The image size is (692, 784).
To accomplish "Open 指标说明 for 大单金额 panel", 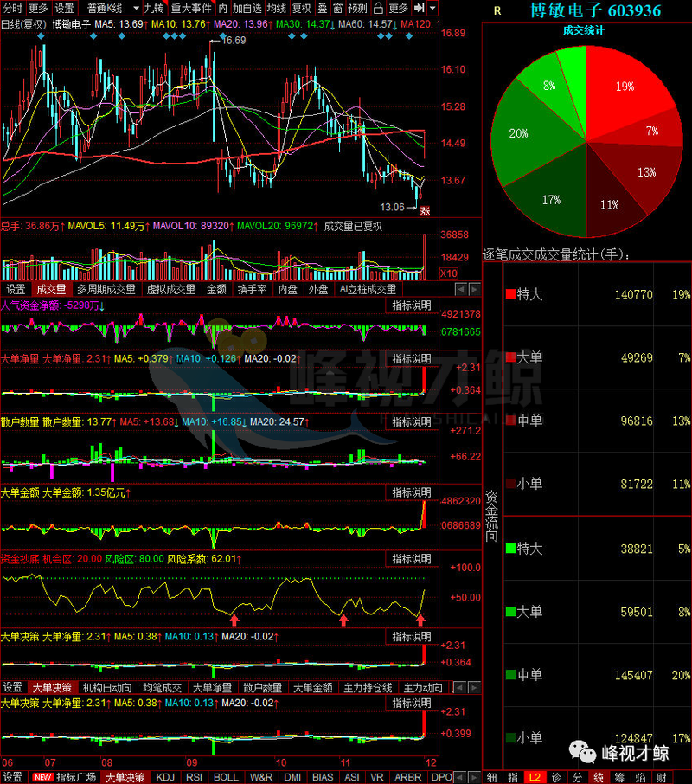I will point(412,492).
